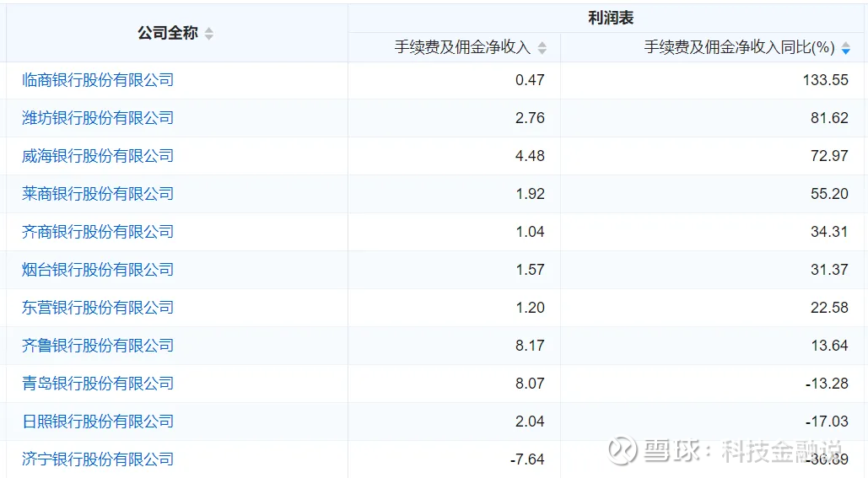Screen dimensions: 868x478
Task: Select the 13.64 growth cell
Action: (712, 346)
